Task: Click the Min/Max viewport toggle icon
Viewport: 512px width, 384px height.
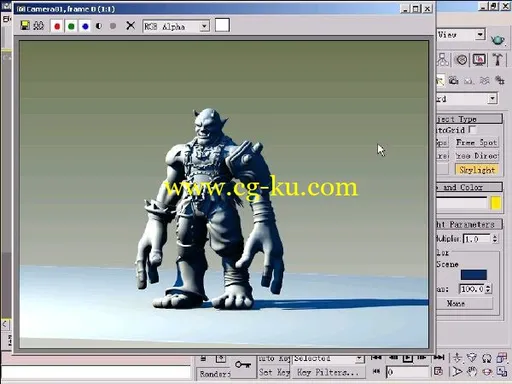Action: tap(502, 371)
